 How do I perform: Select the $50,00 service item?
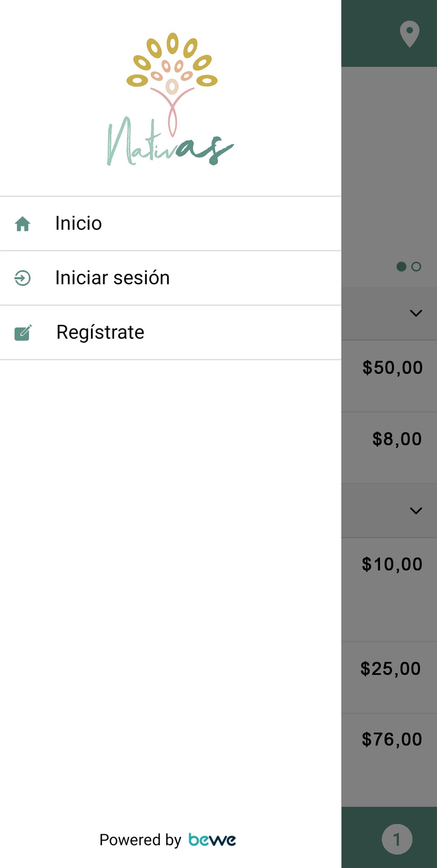pos(389,376)
